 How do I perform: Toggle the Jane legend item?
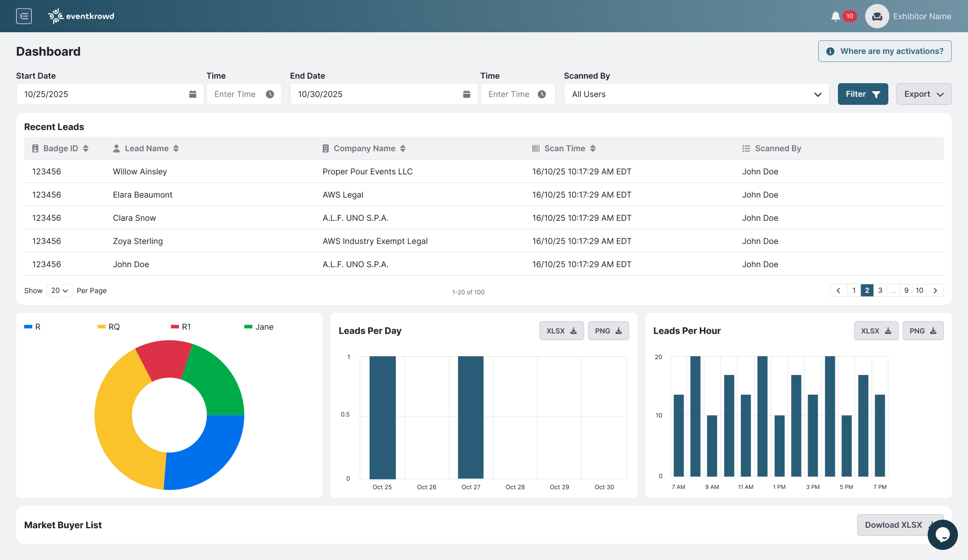pyautogui.click(x=259, y=327)
